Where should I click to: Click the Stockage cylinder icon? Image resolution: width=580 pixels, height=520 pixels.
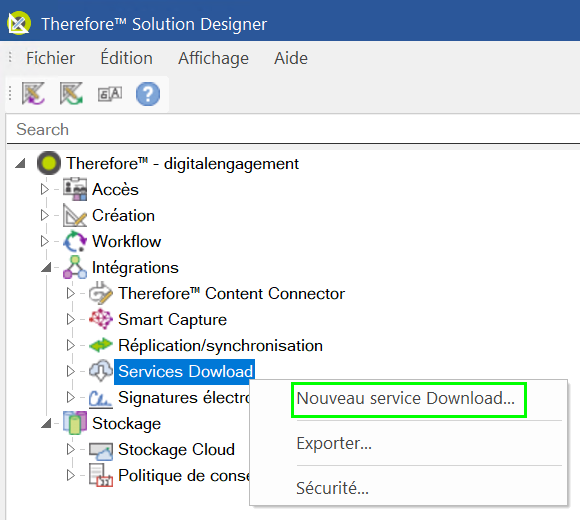point(75,423)
